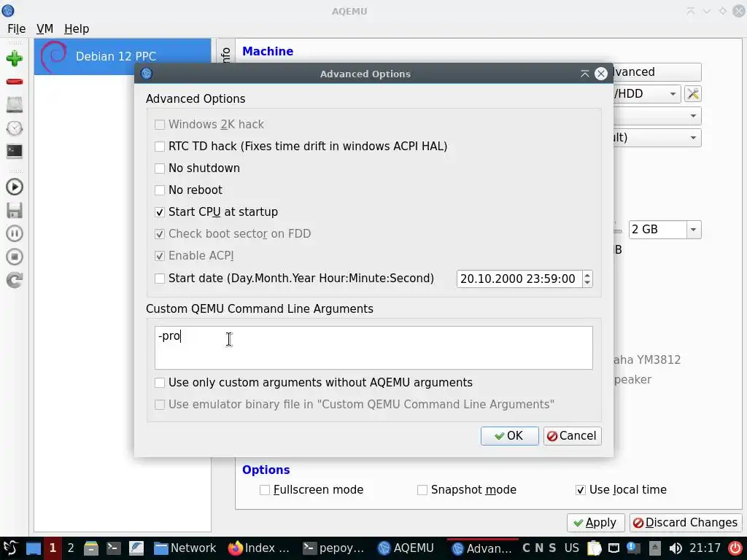Click the clipboard tray icon
Viewport: 747px width, 560px height.
[594, 548]
